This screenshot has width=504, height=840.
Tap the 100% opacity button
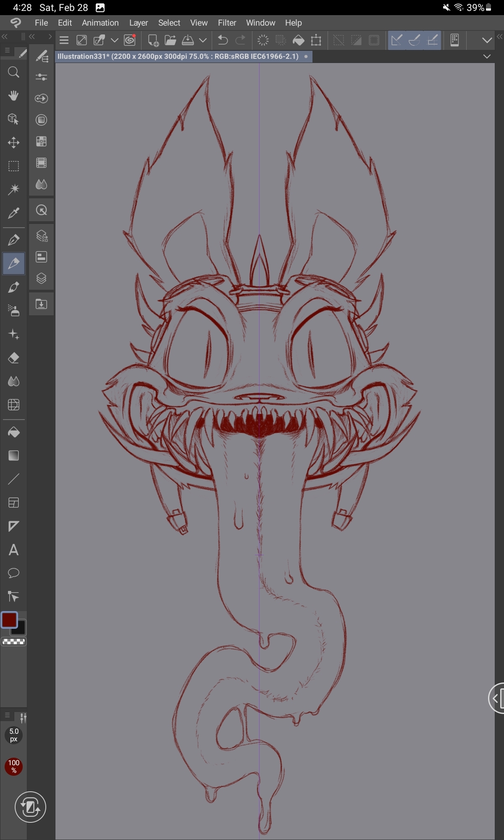[13, 766]
